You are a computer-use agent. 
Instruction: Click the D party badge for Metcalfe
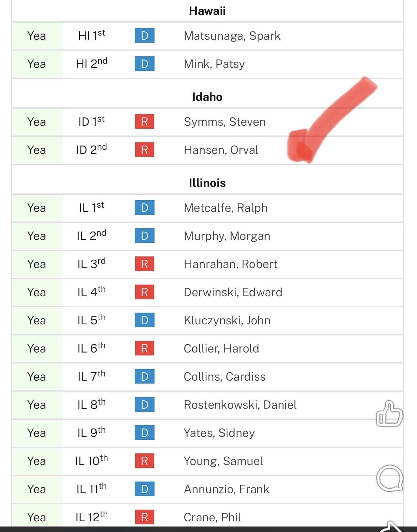(144, 208)
